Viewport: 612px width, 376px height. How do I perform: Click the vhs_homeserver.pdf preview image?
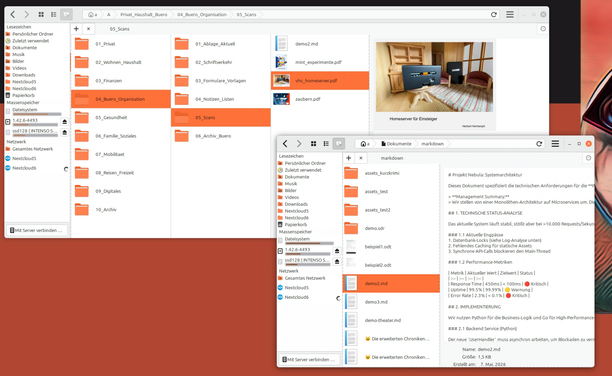434,77
